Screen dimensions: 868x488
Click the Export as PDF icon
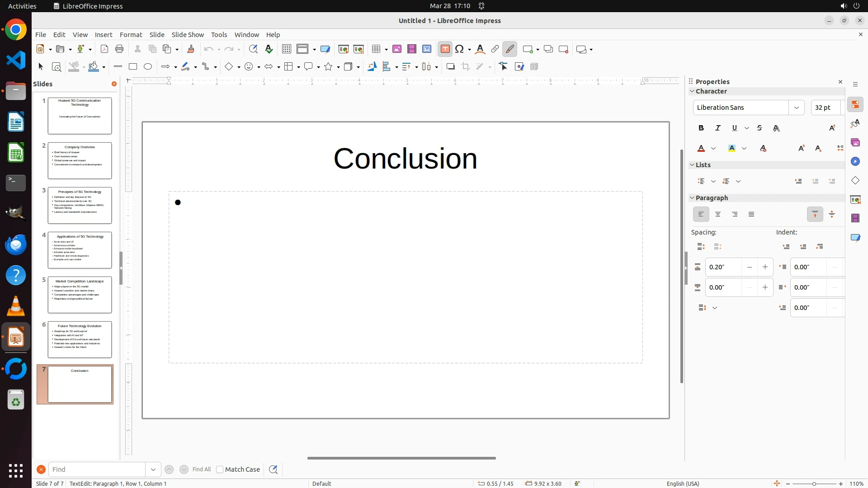104,49
